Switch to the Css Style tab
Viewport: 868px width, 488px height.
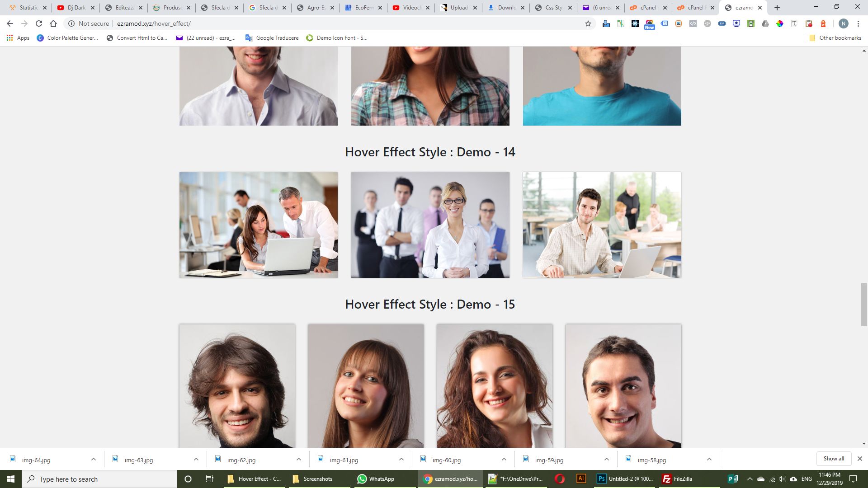[553, 8]
